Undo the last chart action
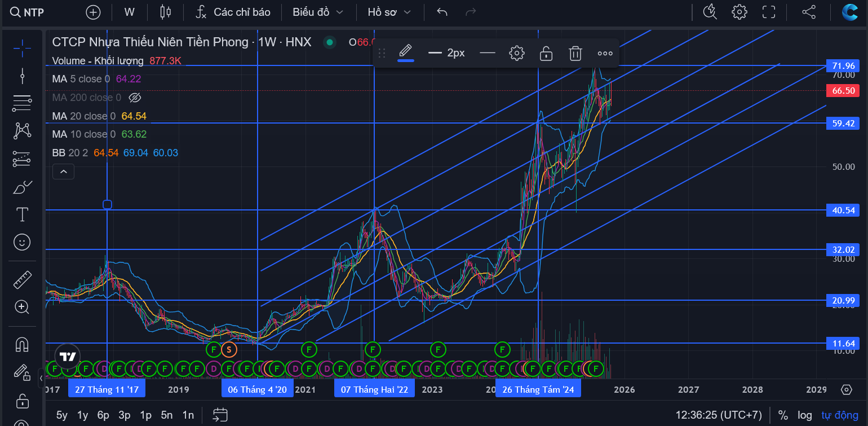 click(442, 12)
